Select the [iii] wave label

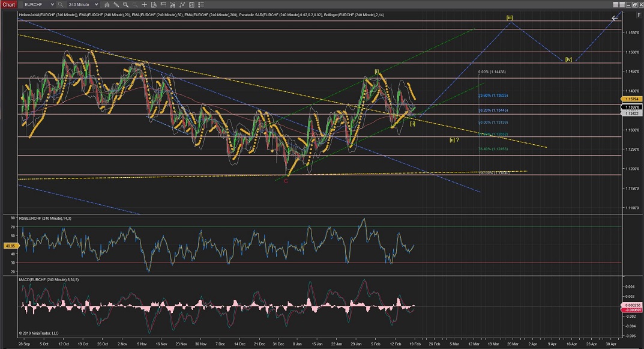(510, 17)
